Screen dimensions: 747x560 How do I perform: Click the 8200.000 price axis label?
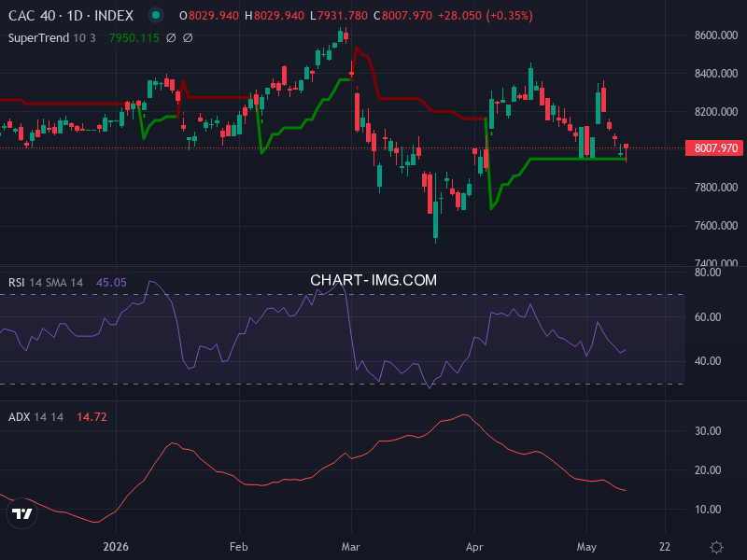tap(716, 111)
